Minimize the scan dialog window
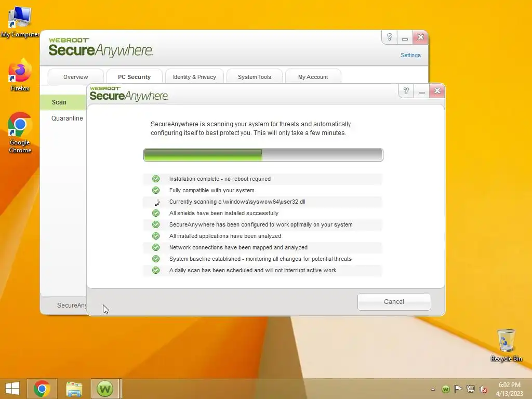The width and height of the screenshot is (532, 399). [x=421, y=91]
